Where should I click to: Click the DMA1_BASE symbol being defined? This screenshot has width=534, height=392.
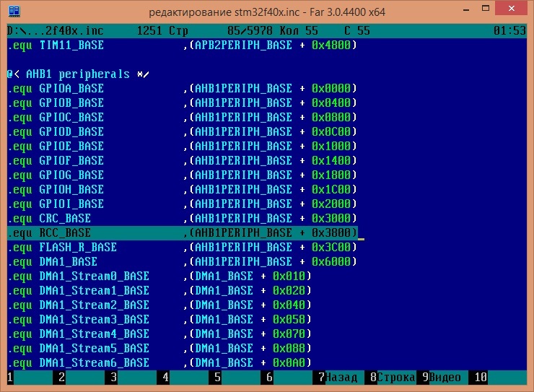(x=68, y=261)
